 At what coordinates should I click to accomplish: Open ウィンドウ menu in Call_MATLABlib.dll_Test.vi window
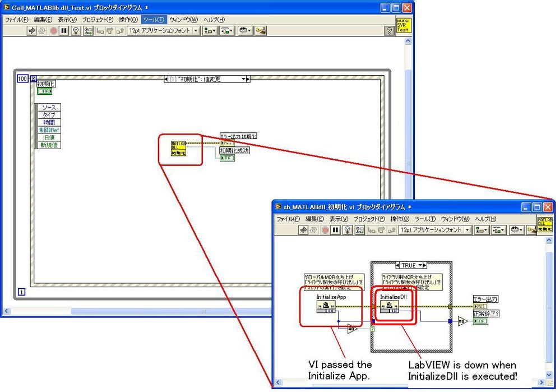point(183,20)
